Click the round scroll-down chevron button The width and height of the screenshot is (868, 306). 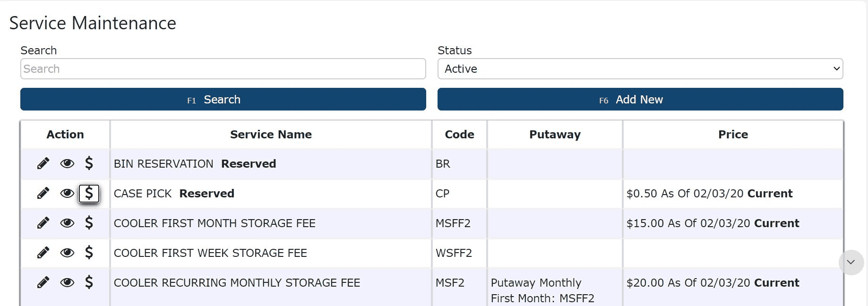click(851, 262)
